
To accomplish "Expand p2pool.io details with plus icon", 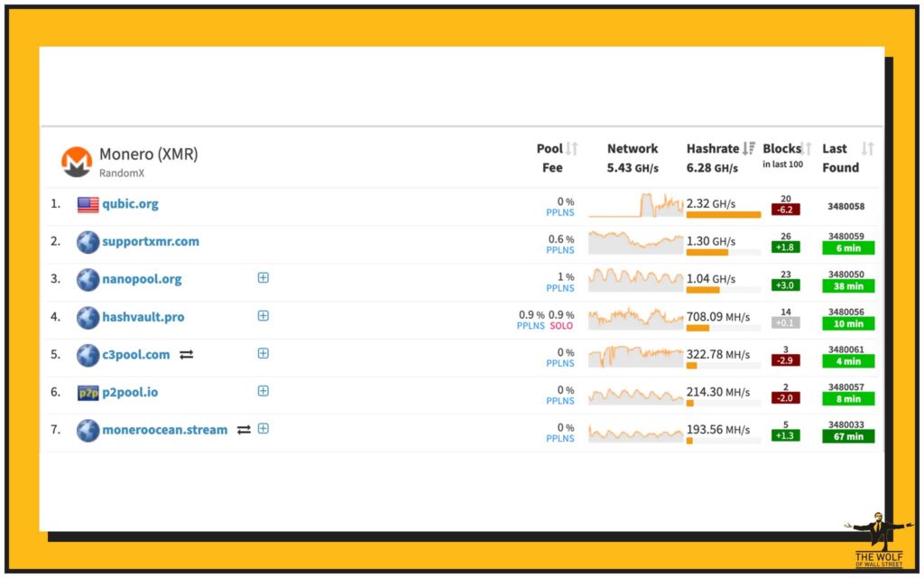I will click(x=263, y=391).
